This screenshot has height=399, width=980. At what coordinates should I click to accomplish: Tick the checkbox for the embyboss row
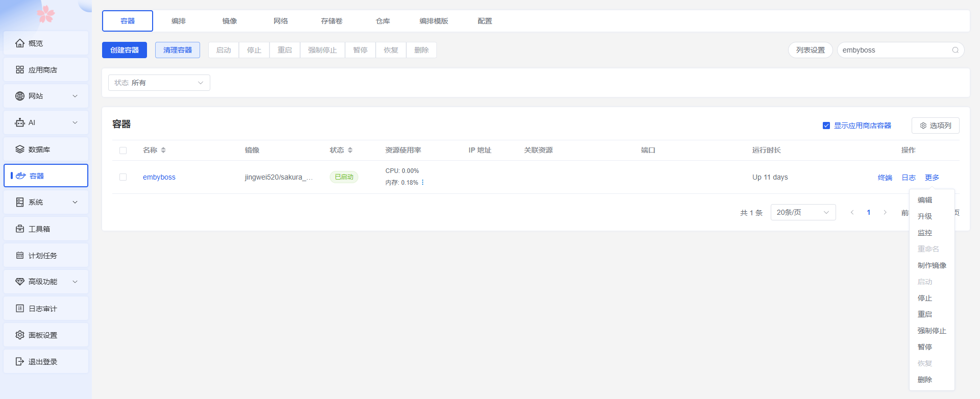tap(123, 177)
